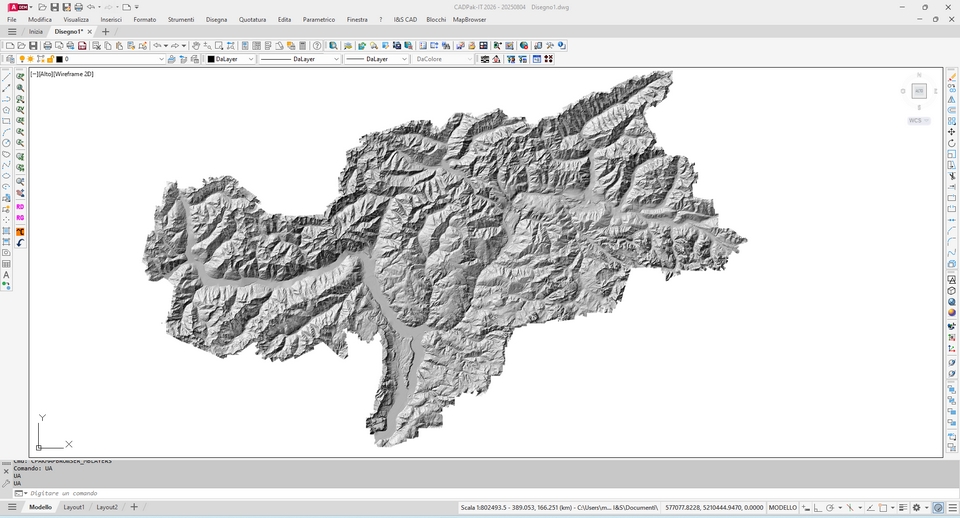Click the Scala 1:802493.5 status text
The height and width of the screenshot is (518, 960).
click(x=485, y=508)
